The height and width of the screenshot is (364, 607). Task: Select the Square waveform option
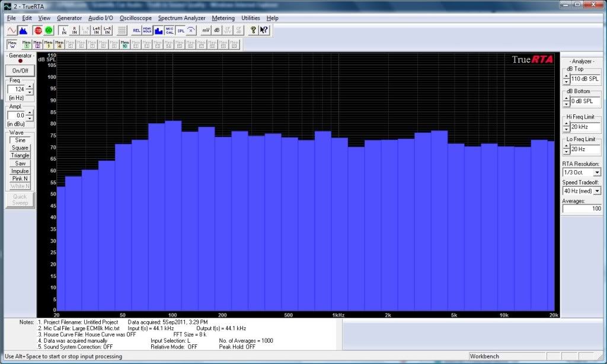(x=20, y=148)
